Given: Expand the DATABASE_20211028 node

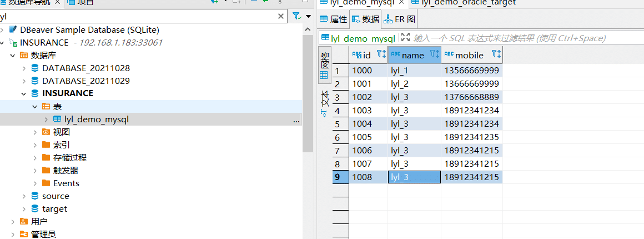Looking at the screenshot, I should (x=24, y=68).
